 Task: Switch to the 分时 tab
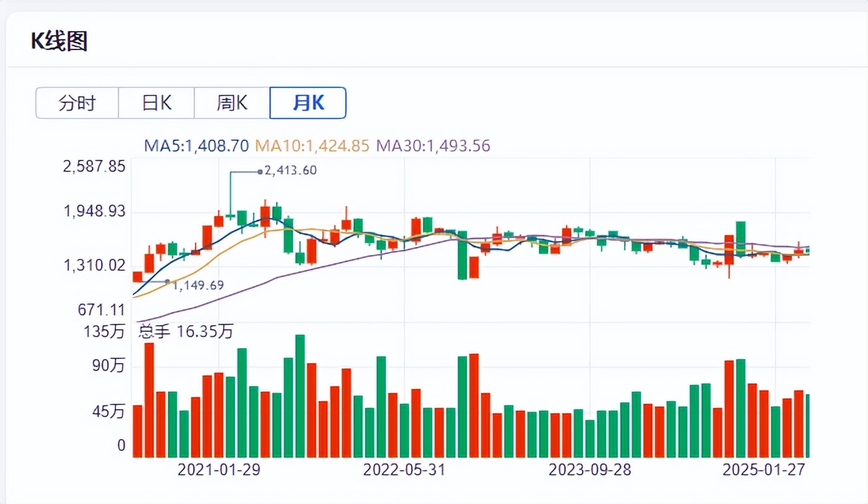pos(77,103)
